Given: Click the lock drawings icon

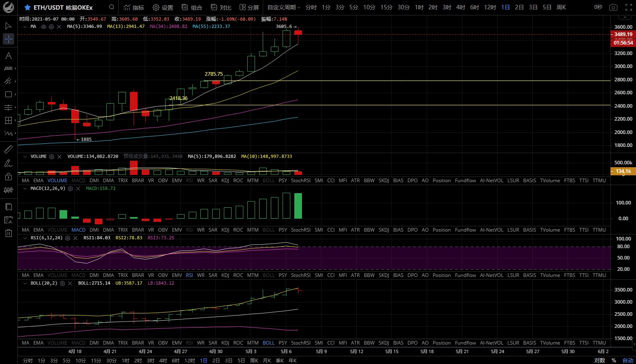Looking at the screenshot, I should [x=8, y=177].
